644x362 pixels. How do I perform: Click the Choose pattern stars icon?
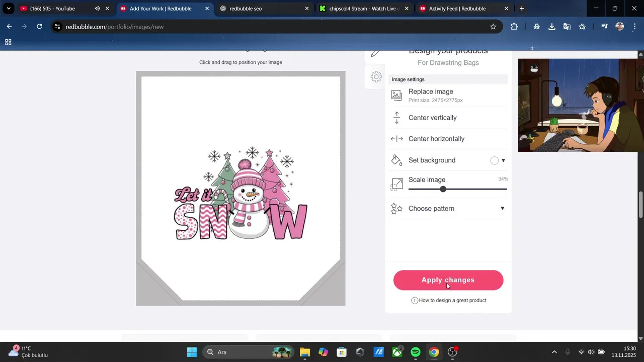point(396,209)
